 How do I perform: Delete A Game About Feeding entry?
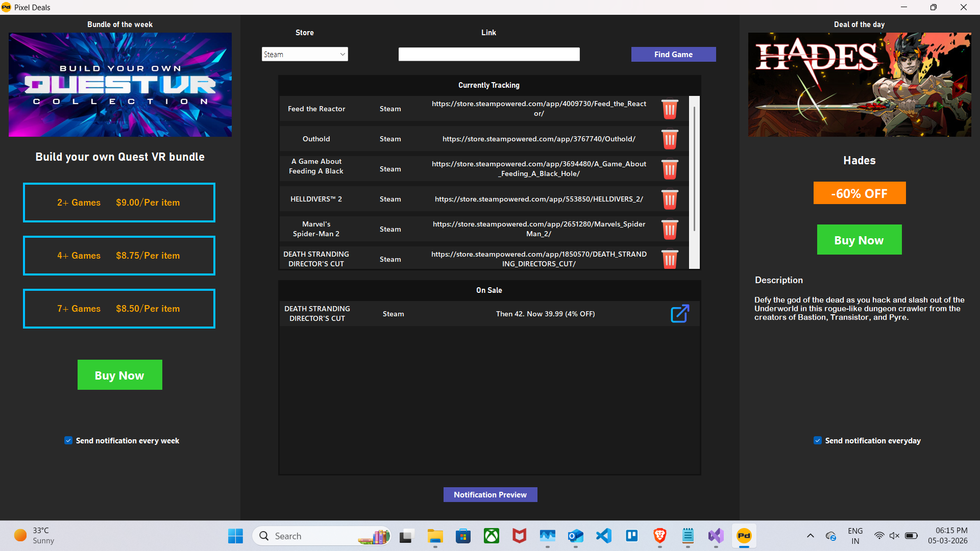[x=669, y=169]
